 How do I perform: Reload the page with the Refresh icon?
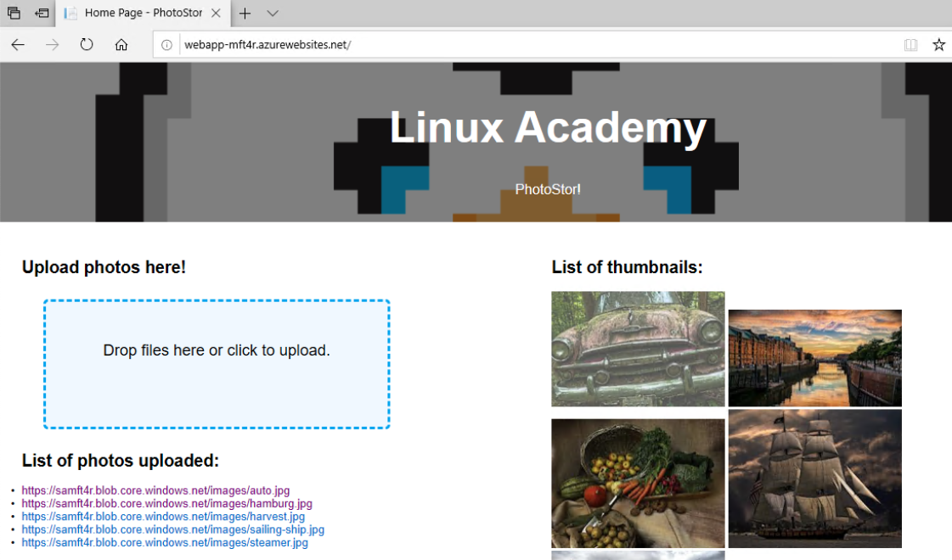[x=87, y=44]
